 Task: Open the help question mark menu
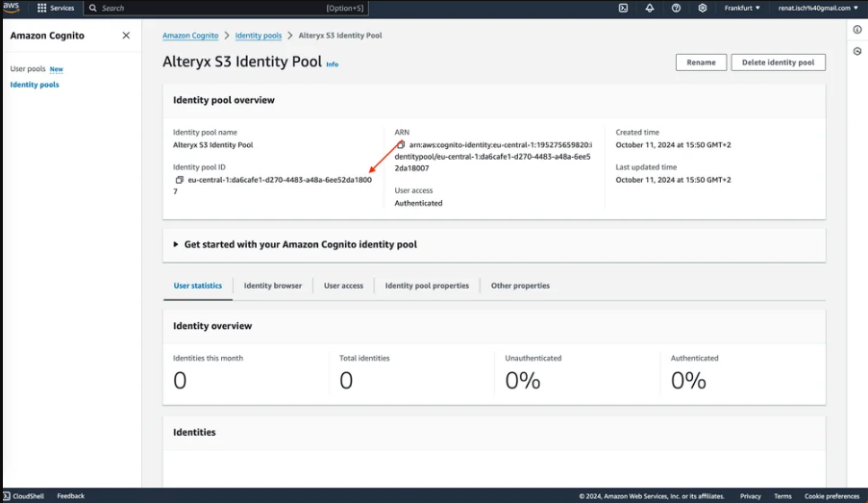coord(676,8)
